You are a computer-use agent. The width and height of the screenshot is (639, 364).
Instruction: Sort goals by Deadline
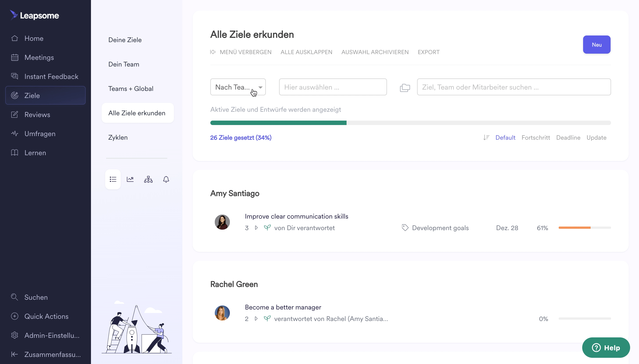point(568,137)
